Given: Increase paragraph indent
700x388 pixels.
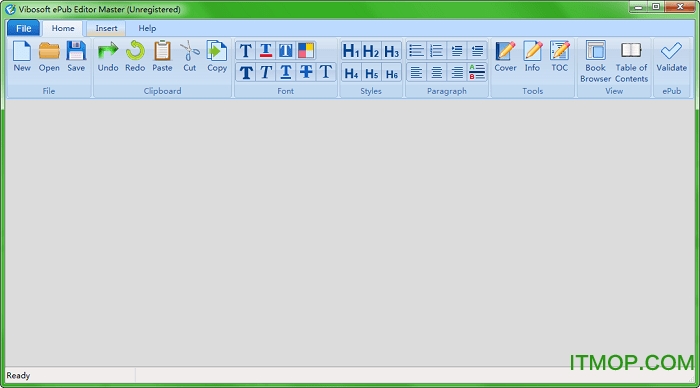Looking at the screenshot, I should (x=457, y=50).
